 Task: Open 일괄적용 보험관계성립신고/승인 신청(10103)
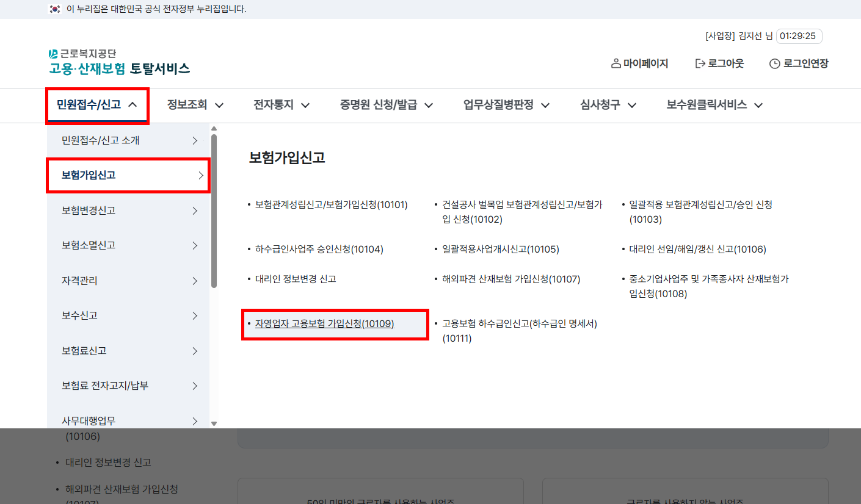tap(701, 212)
